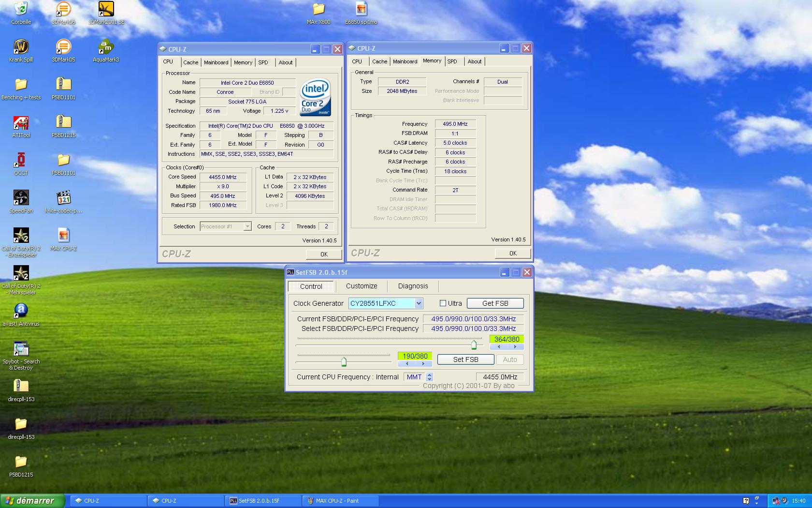Expand the Processor #1 selection dropdown
The image size is (812, 508).
[247, 226]
